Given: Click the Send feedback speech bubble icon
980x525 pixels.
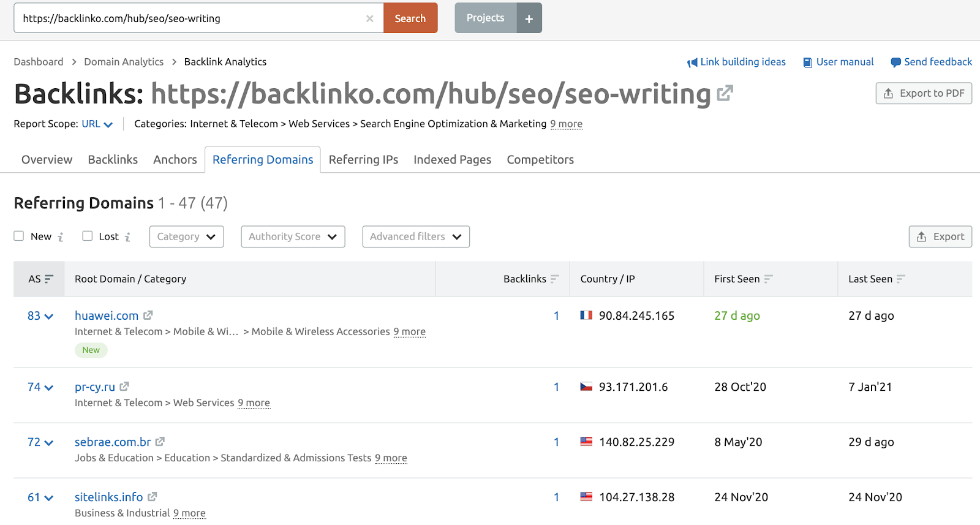Looking at the screenshot, I should [896, 62].
